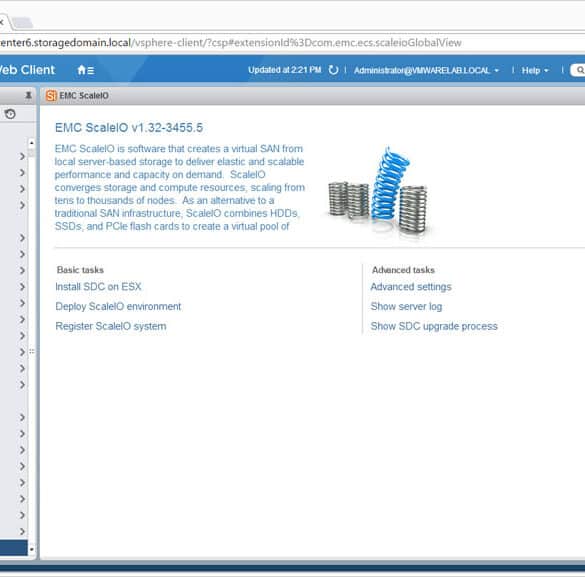Click the navigator panel resize handle
The image size is (585, 577).
(32, 351)
